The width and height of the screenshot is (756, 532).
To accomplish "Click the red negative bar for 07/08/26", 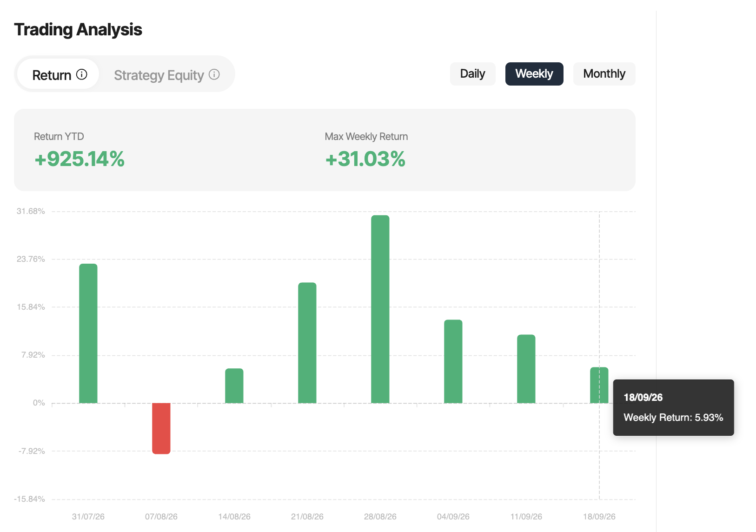I will 161,428.
